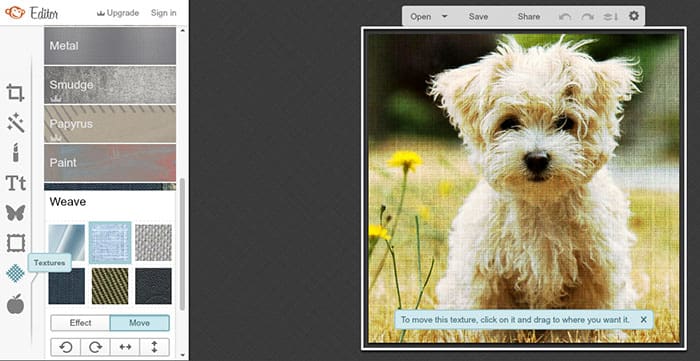Click the PicMonkey monkey logo
This screenshot has width=700, height=361.
pyautogui.click(x=15, y=12)
